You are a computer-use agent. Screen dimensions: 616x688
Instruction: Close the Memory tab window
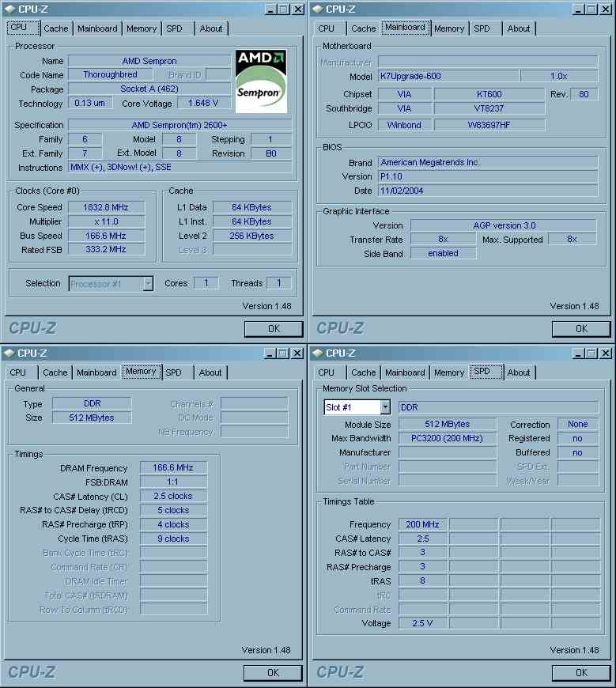(297, 353)
